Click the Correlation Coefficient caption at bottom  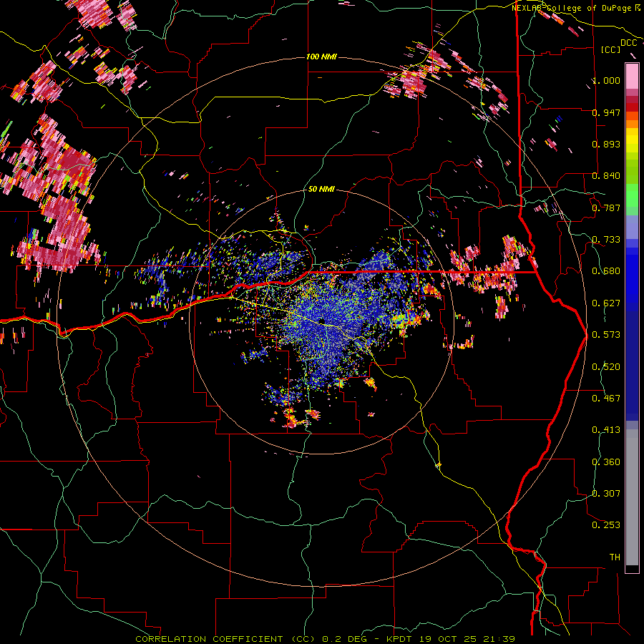pos(325,639)
